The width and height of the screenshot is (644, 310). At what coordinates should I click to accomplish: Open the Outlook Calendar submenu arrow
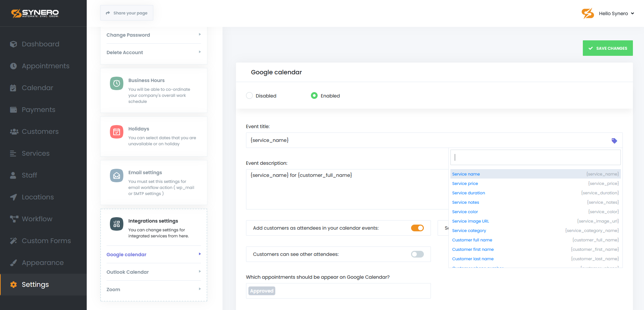coord(200,271)
